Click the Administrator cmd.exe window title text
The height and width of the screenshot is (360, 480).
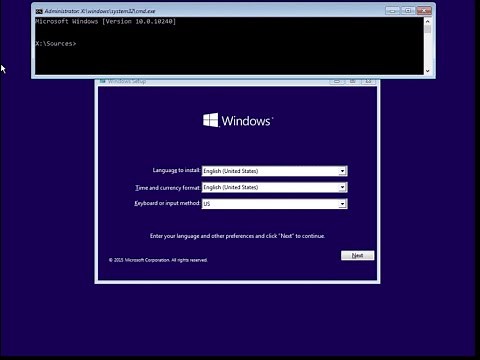100,11
